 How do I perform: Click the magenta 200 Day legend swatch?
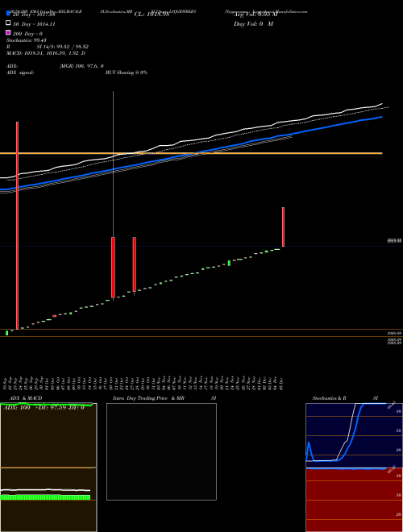tap(8, 32)
